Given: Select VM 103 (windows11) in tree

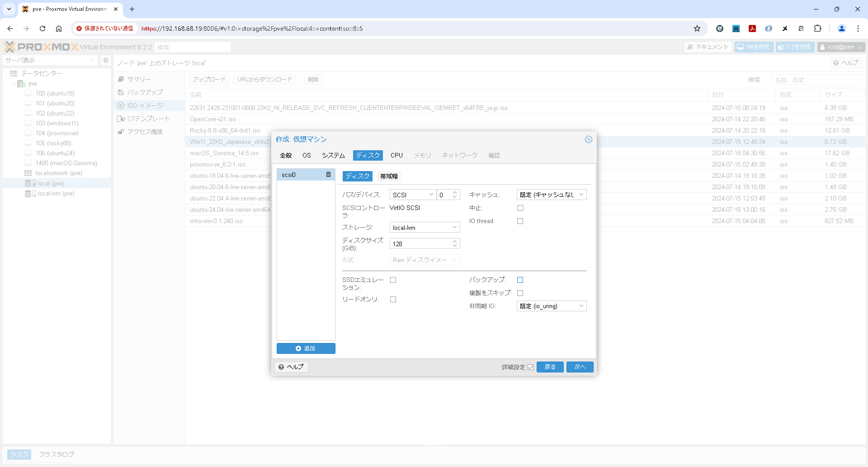Looking at the screenshot, I should [57, 124].
